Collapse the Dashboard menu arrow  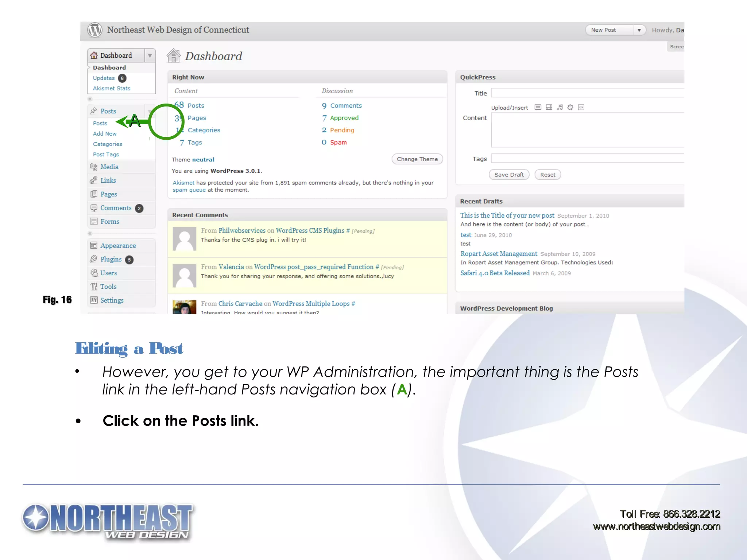click(x=150, y=55)
